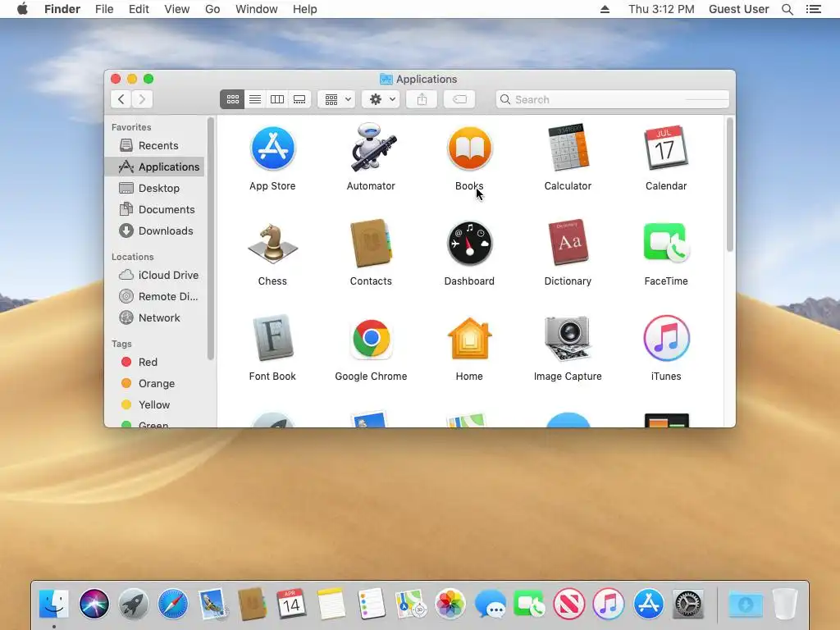Open Remote Disc in the sidebar
840x630 pixels.
155,297
